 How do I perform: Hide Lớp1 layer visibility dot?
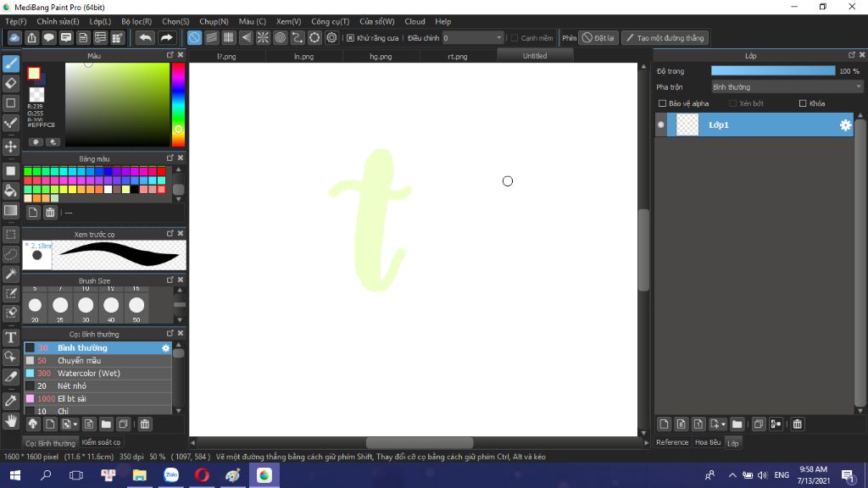[x=661, y=125]
